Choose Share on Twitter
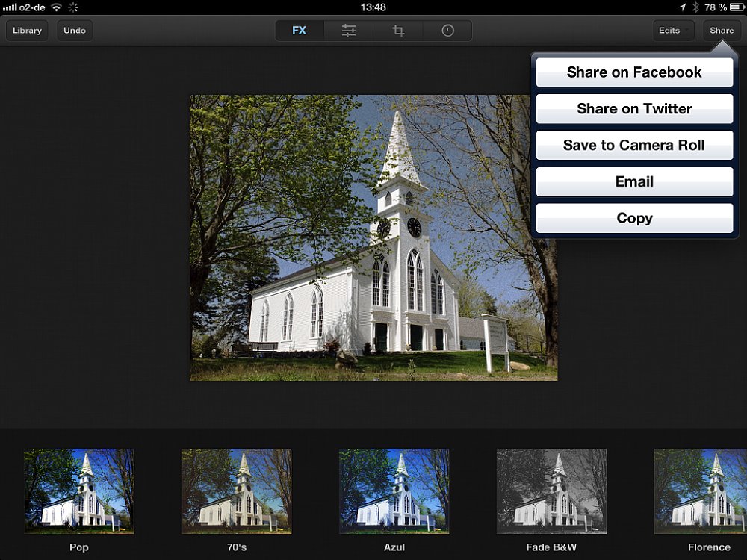 click(634, 109)
